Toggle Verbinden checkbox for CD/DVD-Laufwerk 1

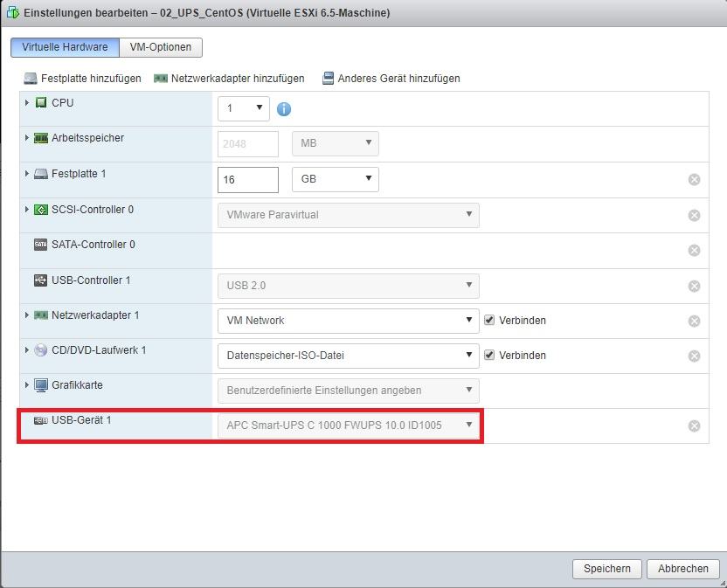(x=489, y=355)
